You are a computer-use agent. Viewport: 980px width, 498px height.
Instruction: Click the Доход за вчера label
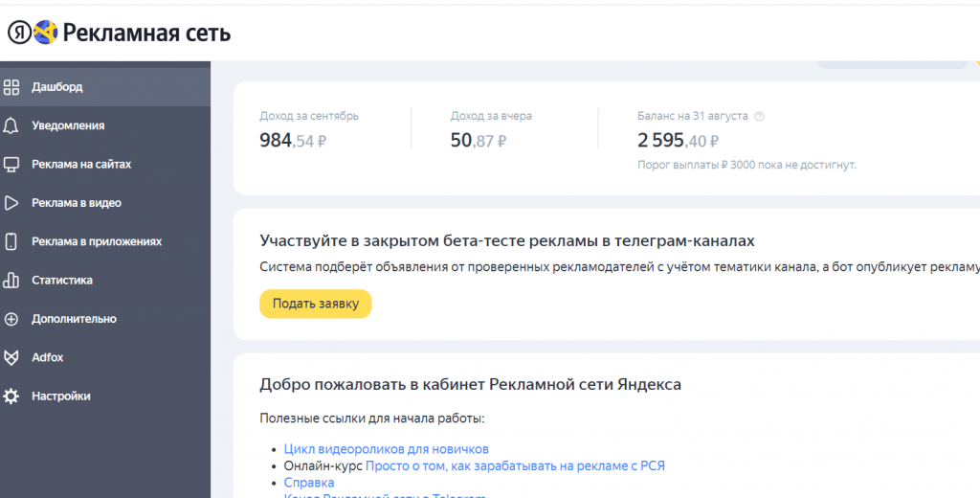click(491, 117)
